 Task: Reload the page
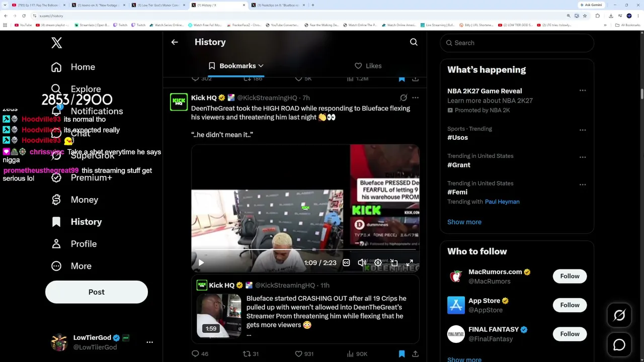[24, 16]
